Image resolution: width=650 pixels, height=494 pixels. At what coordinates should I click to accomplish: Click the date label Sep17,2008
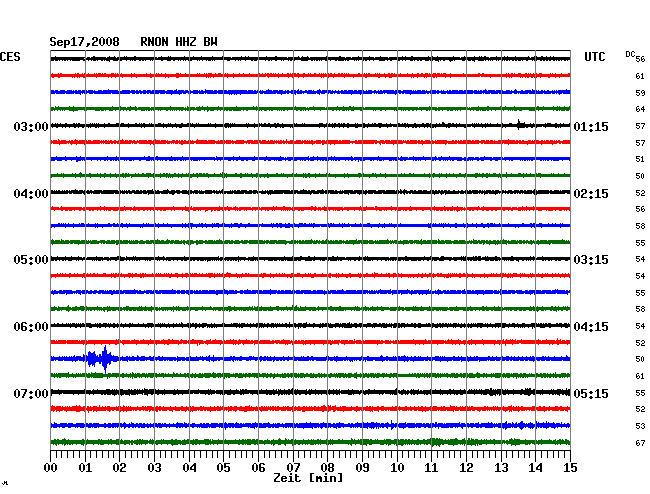(x=84, y=42)
